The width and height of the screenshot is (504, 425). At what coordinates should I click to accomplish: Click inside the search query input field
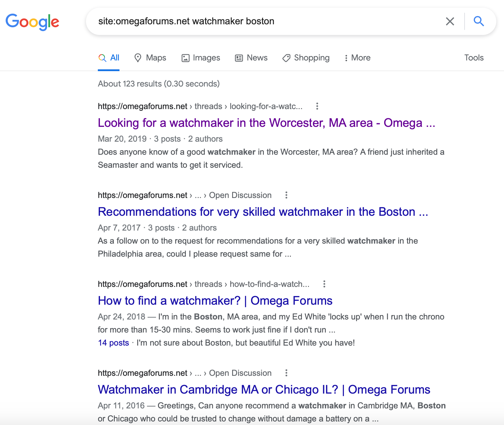click(267, 21)
